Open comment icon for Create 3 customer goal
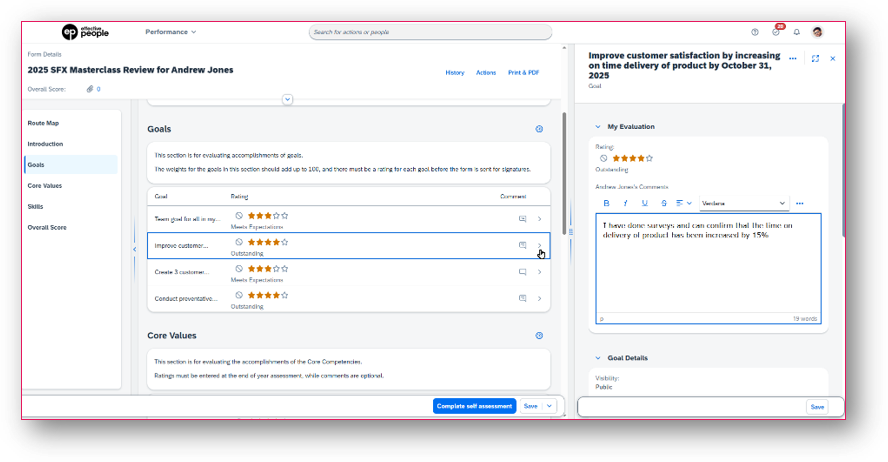Image resolution: width=888 pixels, height=462 pixels. pos(523,272)
